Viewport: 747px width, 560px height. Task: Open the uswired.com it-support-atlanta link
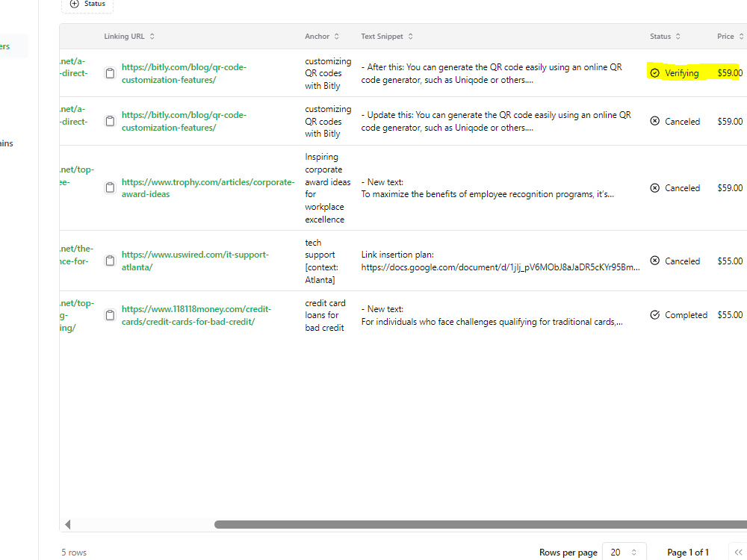pos(195,261)
